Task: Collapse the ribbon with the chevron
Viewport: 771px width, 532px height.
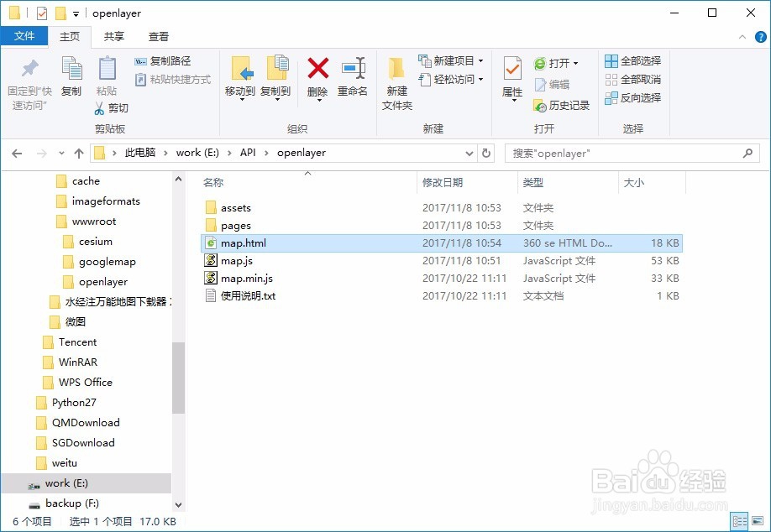Action: [741, 36]
